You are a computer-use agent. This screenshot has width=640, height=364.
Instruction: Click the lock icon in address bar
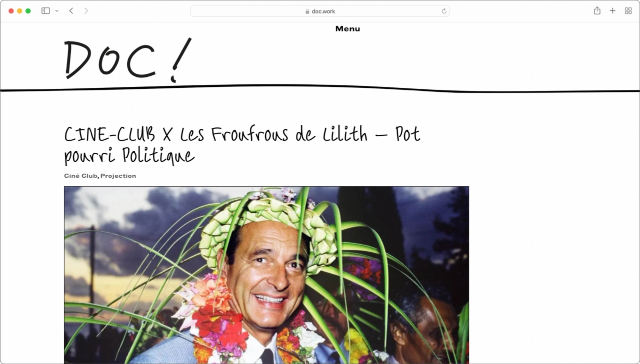tap(307, 11)
